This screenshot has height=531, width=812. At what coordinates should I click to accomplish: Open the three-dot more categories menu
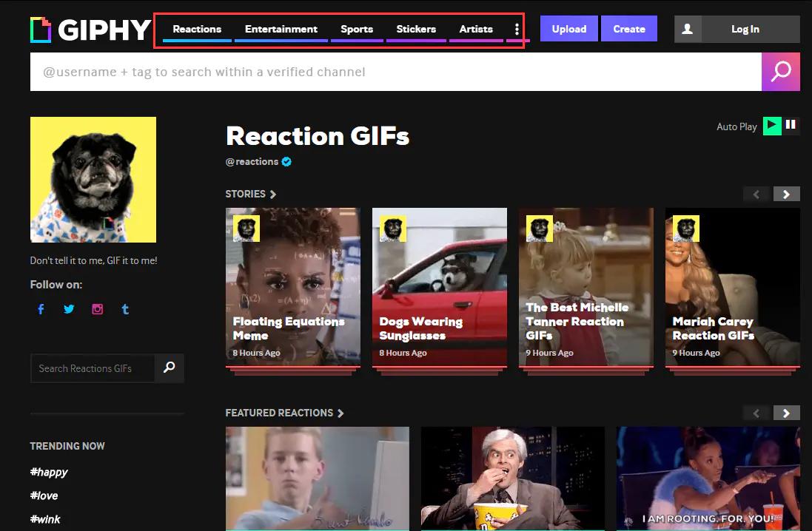point(517,29)
